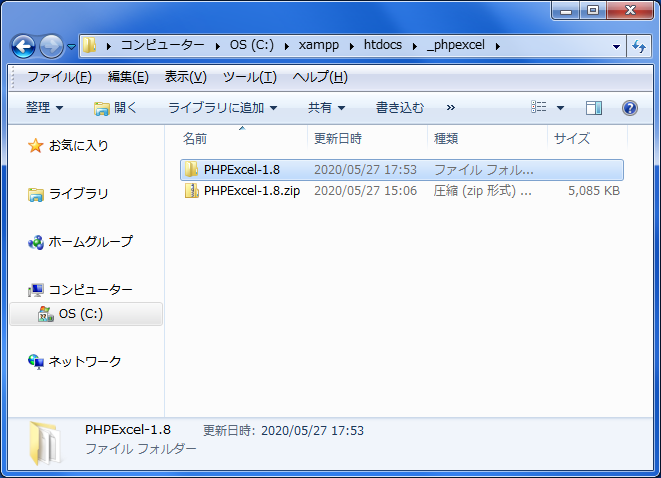Open the view options dropdown arrow

click(560, 108)
